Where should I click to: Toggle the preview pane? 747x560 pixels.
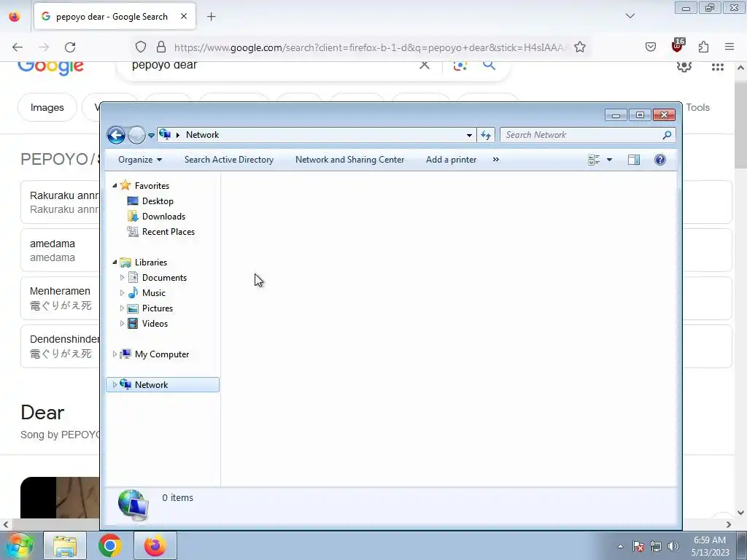[634, 160]
